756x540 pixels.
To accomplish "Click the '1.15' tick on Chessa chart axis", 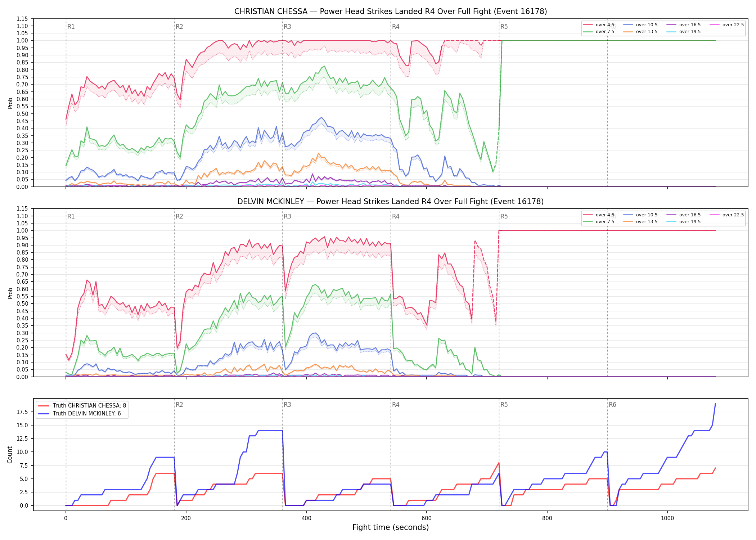I will pyautogui.click(x=22, y=19).
